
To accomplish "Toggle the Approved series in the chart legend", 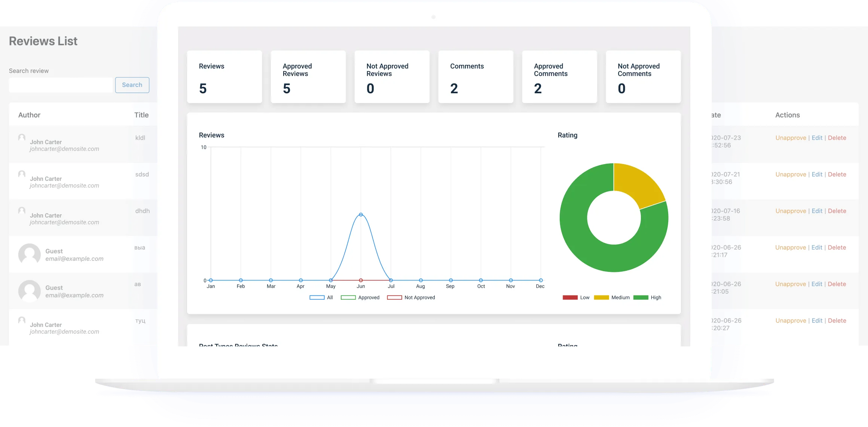I will pyautogui.click(x=360, y=297).
